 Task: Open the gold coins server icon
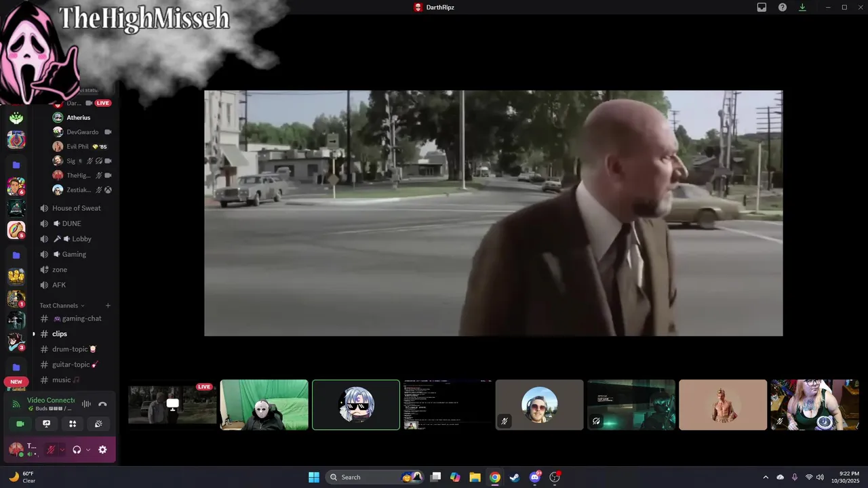tap(16, 277)
